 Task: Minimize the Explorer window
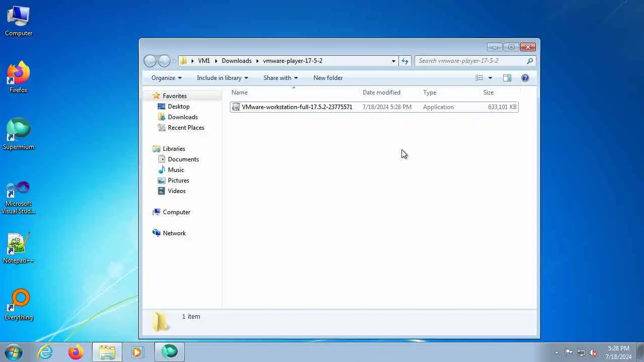point(495,47)
